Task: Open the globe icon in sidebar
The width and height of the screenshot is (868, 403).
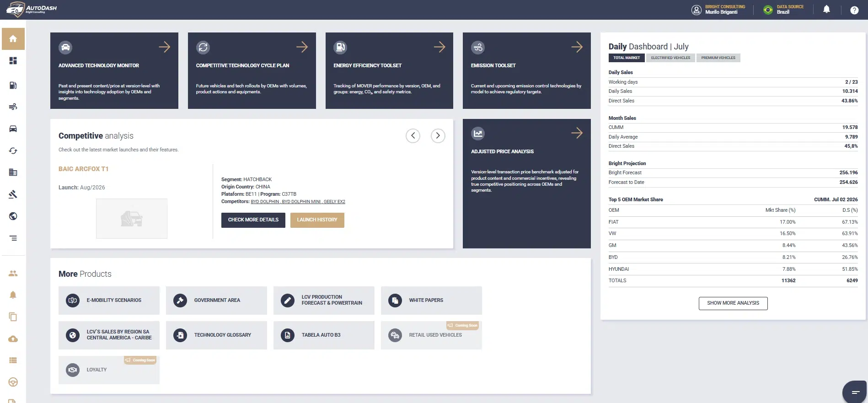Action: click(x=13, y=216)
